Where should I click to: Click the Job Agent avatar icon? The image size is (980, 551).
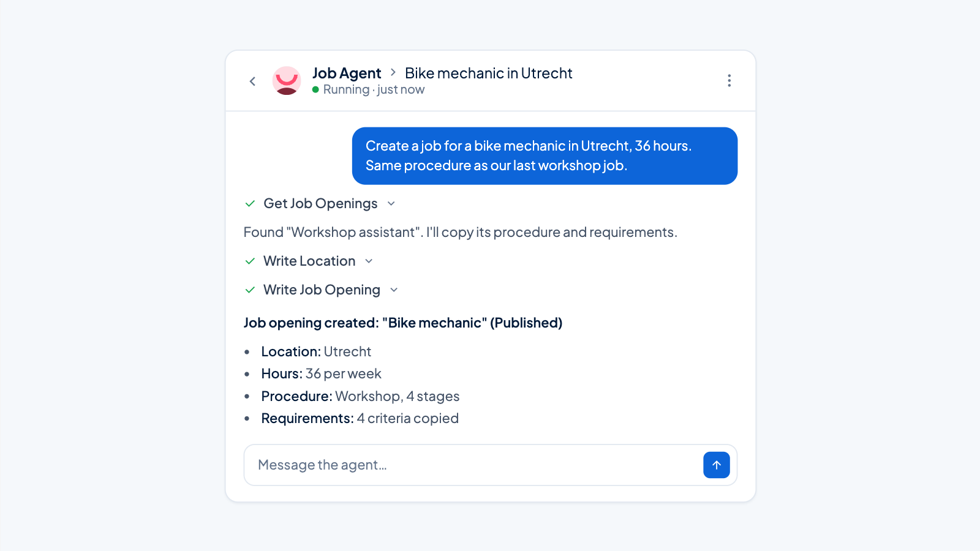[x=287, y=81]
